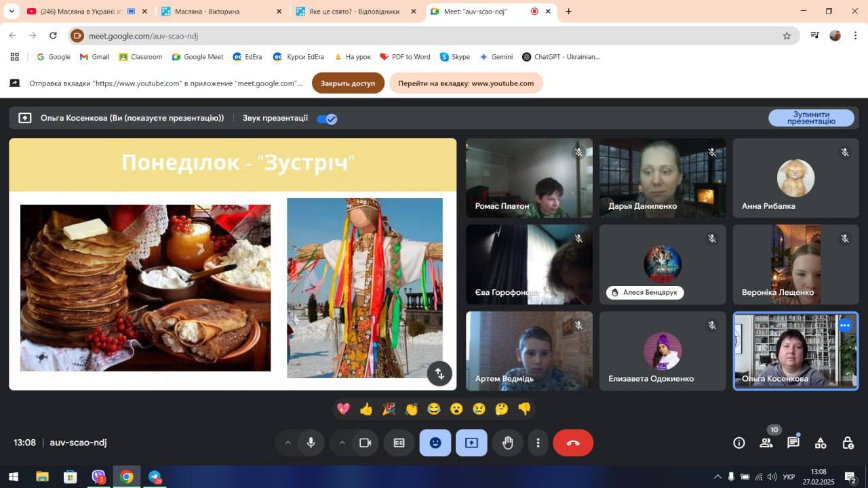Click the Зупинити презентацію button

pyautogui.click(x=811, y=118)
